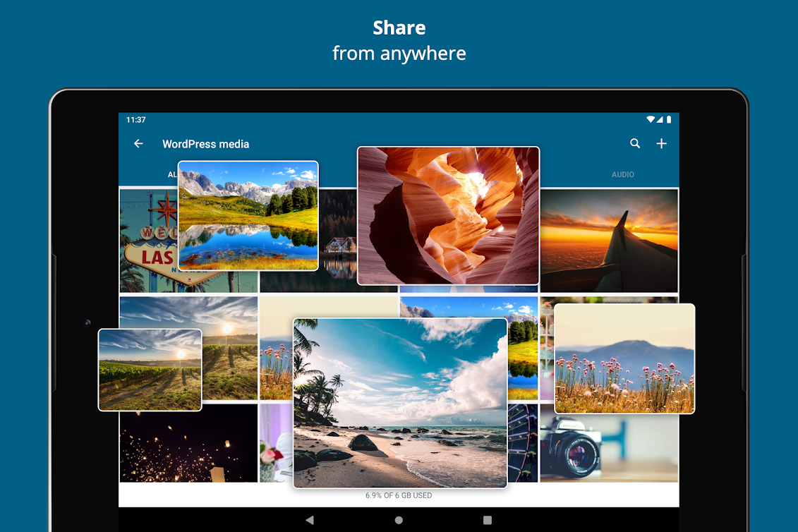Screen dimensions: 798x532
Task: Choose the pink wildflowers mountain image
Action: coord(624,358)
